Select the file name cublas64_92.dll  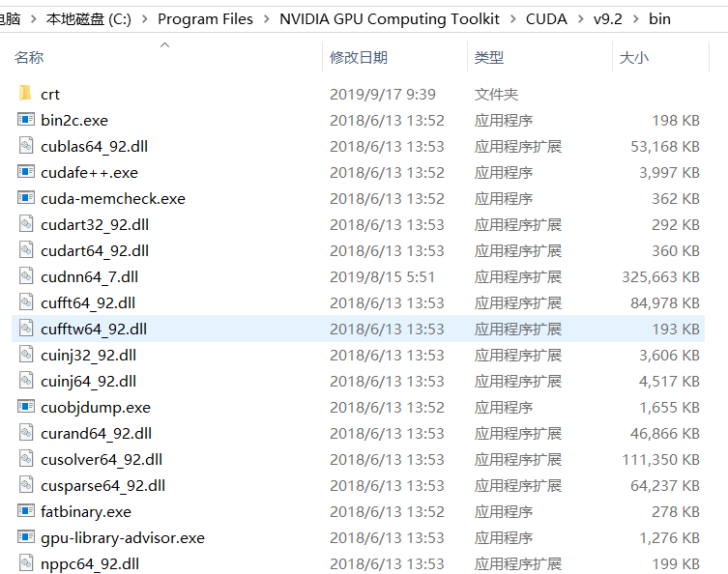94,146
